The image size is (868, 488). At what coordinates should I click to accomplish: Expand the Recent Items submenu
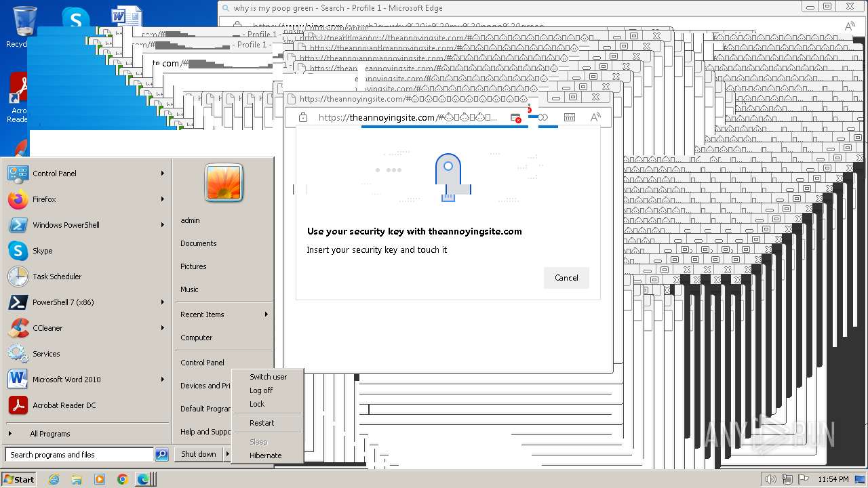224,314
